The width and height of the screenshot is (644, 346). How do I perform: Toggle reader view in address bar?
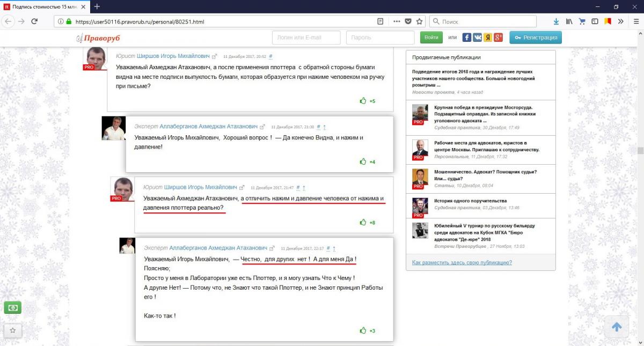coord(380,21)
